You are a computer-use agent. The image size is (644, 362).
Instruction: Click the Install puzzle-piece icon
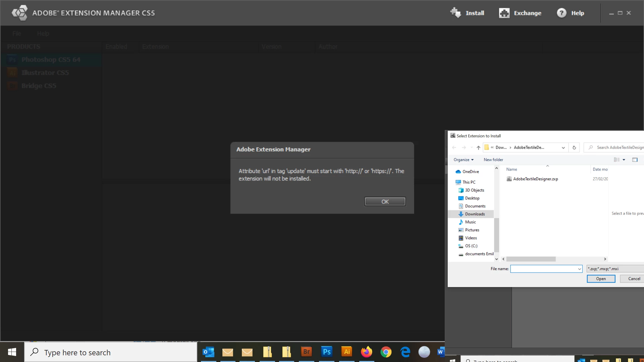tap(455, 13)
